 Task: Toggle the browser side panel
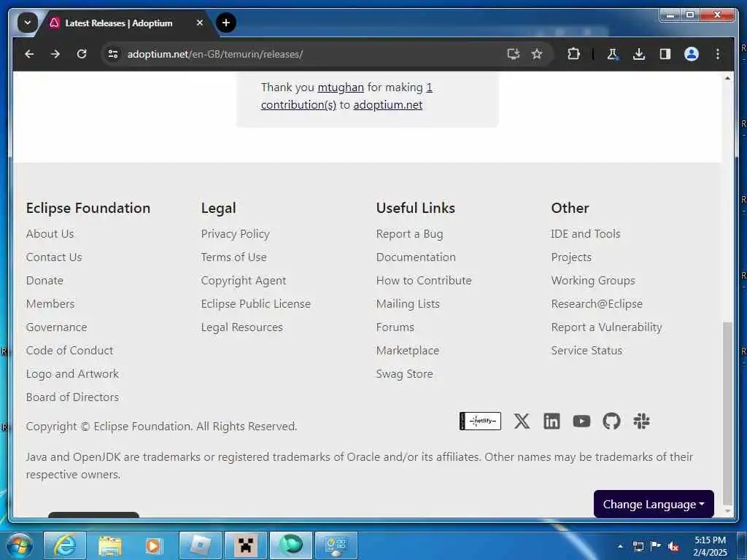point(665,54)
